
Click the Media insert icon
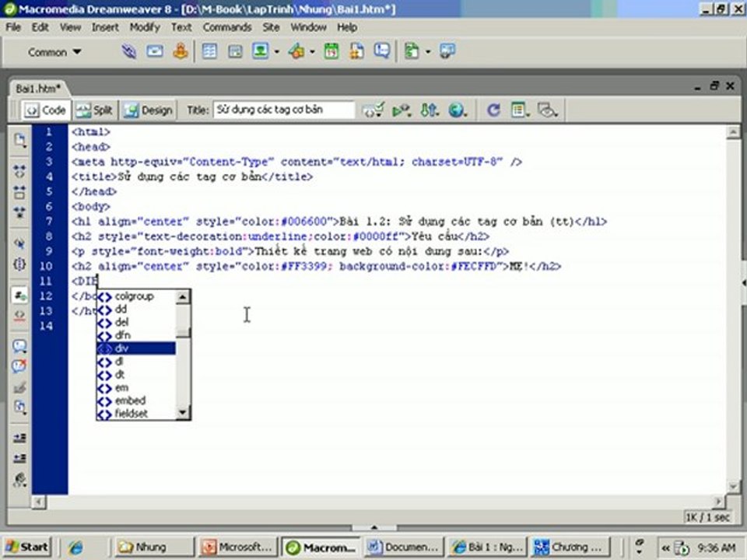[296, 51]
